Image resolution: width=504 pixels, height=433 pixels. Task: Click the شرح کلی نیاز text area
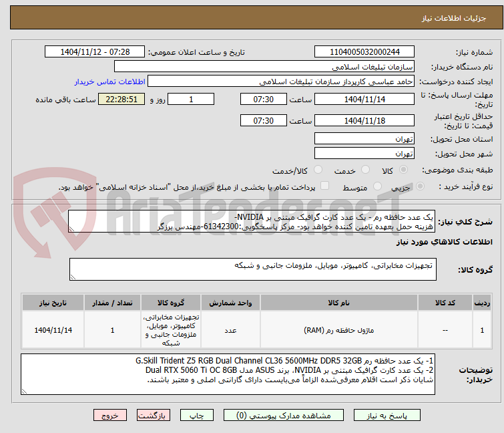coord(252,221)
